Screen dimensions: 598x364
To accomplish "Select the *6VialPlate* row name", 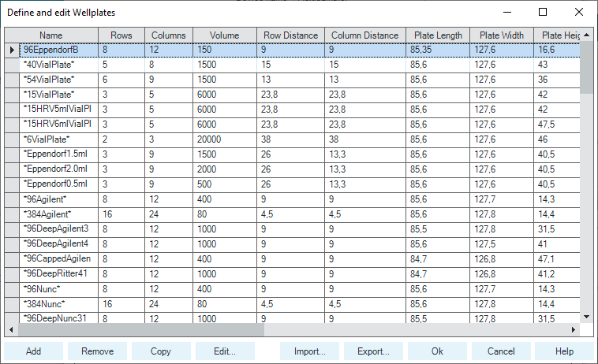I will coord(58,139).
